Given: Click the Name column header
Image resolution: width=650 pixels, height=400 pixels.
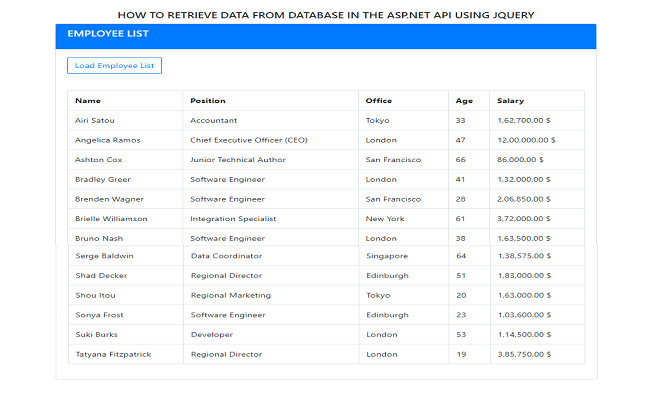Looking at the screenshot, I should 88,101.
